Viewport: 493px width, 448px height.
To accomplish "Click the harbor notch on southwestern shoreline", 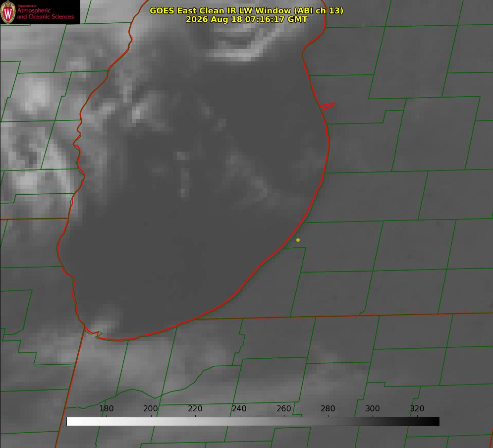I will pos(99,334).
